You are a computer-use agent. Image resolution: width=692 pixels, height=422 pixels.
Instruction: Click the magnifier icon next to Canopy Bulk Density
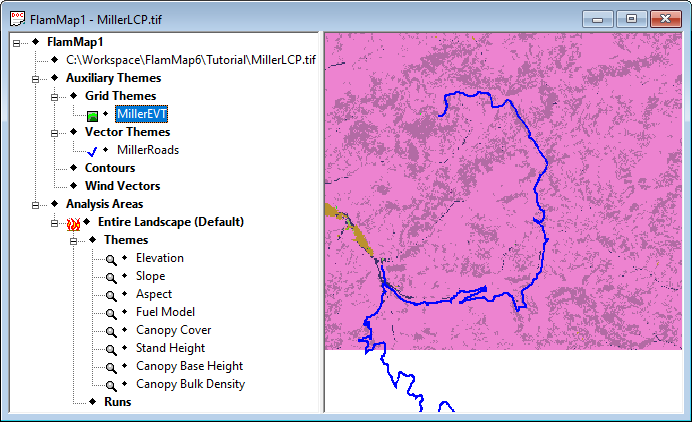click(x=111, y=386)
